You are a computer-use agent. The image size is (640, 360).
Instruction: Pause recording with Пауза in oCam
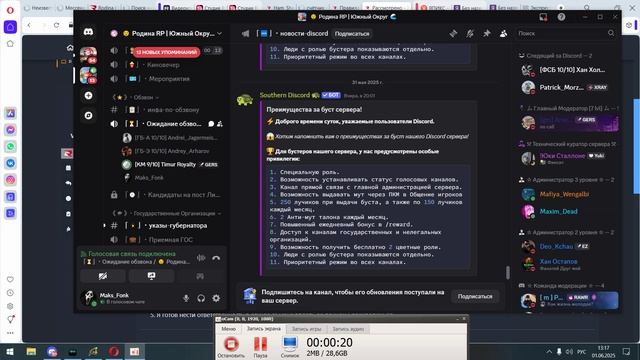tap(260, 347)
